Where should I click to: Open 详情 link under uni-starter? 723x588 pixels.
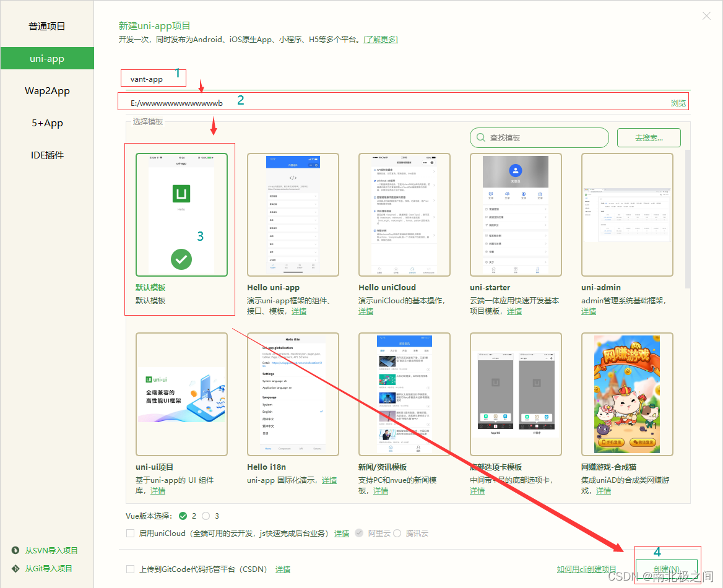point(514,311)
